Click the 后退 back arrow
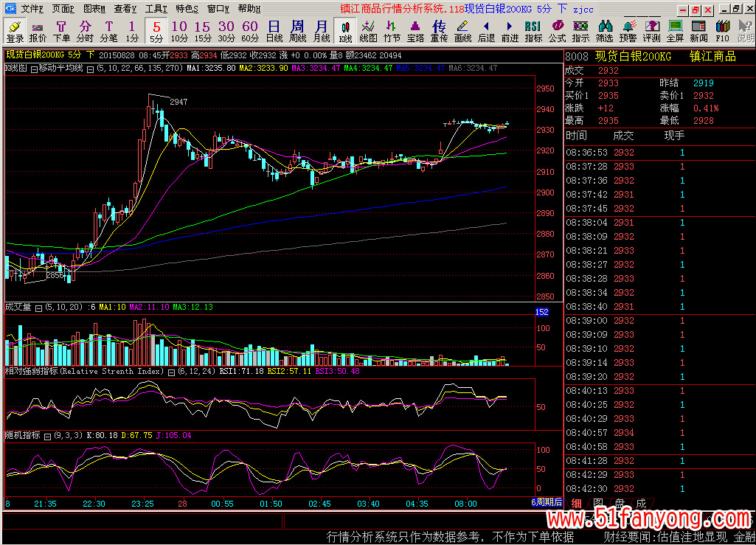 487,31
